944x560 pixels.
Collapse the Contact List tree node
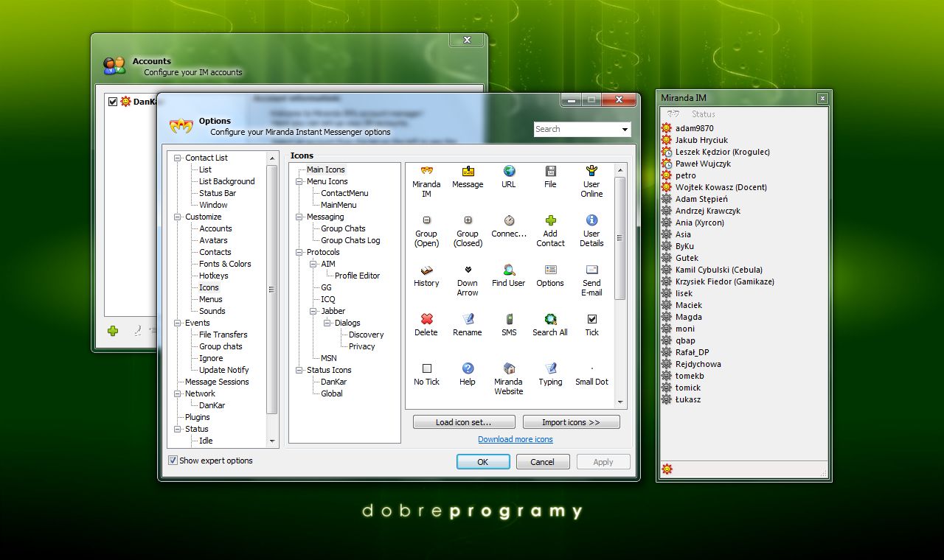point(178,158)
